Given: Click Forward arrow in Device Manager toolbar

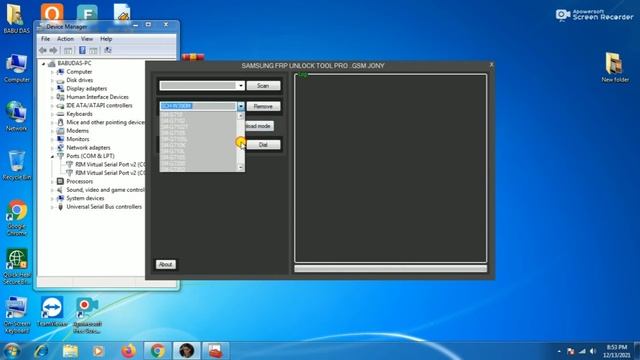Looking at the screenshot, I should (53, 50).
